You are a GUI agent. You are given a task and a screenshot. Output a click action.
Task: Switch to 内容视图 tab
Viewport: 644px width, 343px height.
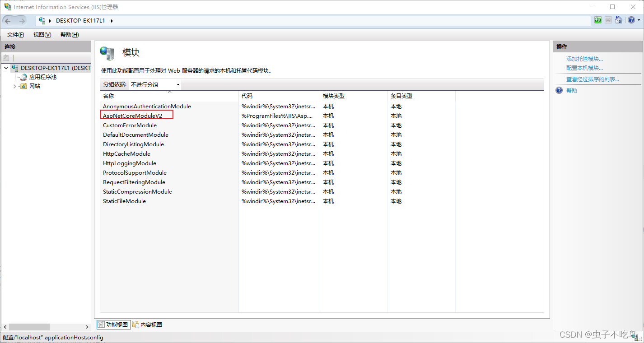147,325
